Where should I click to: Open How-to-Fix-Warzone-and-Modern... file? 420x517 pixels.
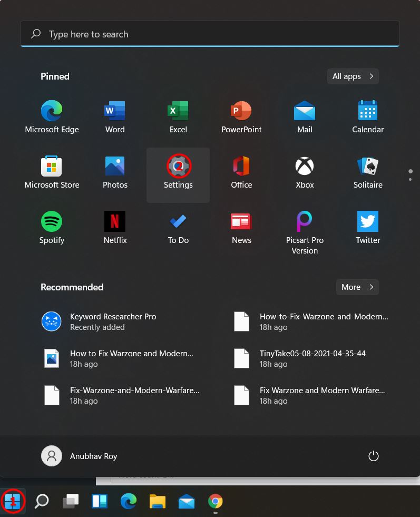pyautogui.click(x=311, y=321)
